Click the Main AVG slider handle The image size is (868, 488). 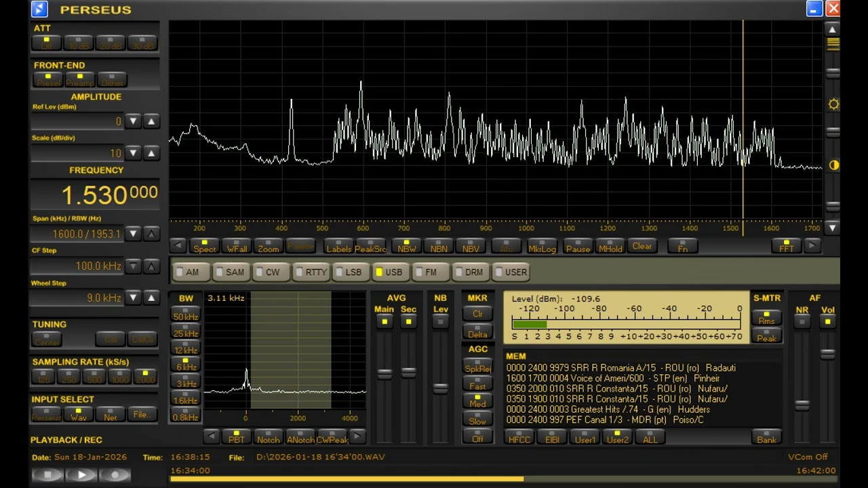click(x=384, y=373)
